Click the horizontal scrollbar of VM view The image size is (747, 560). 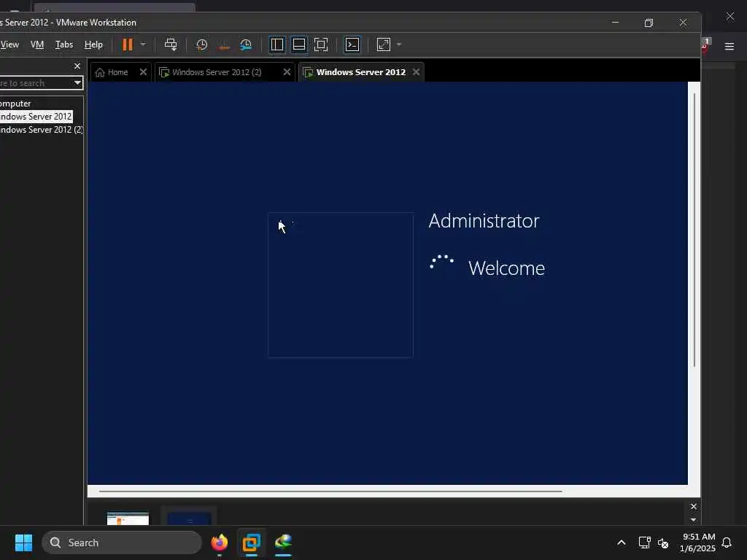tap(330, 491)
